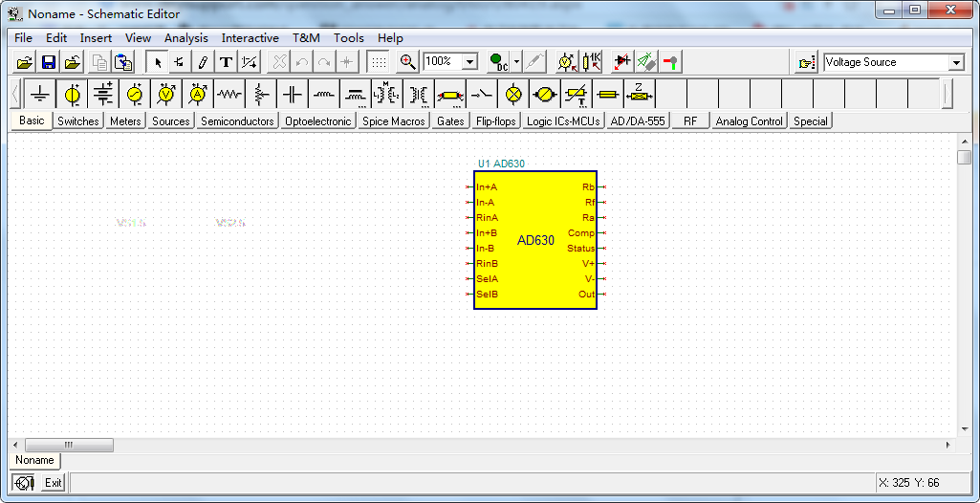Open the Interactive menu
This screenshot has height=503, width=980.
click(250, 38)
